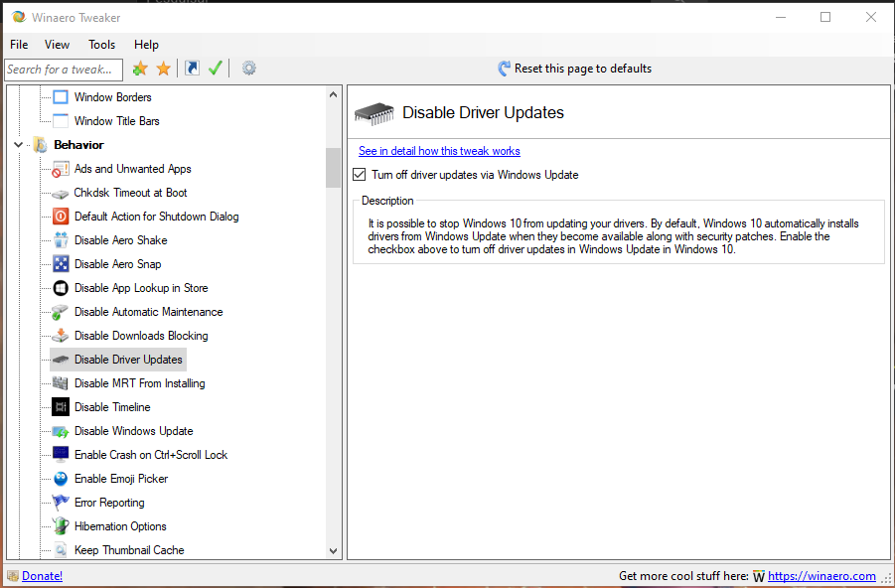The width and height of the screenshot is (895, 588).
Task: Click the green checkmark toolbar icon
Action: click(216, 69)
